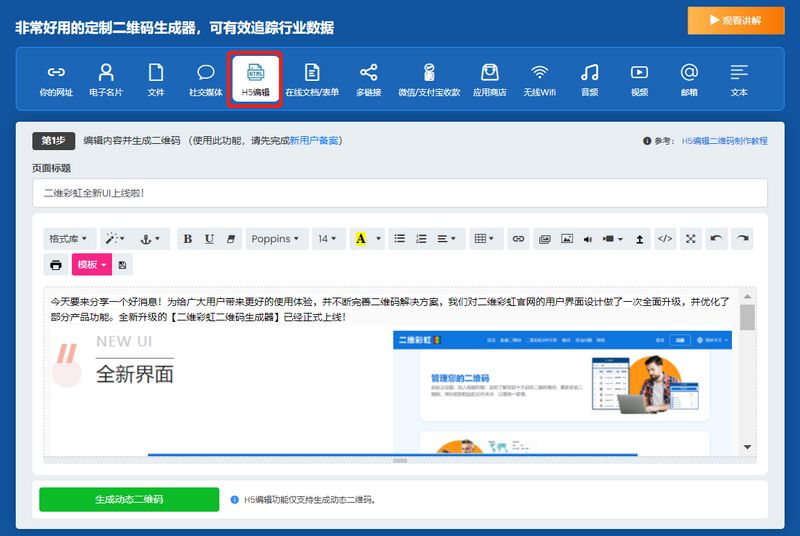The width and height of the screenshot is (800, 536).
Task: Open the Poppins font family dropdown
Action: tap(276, 239)
